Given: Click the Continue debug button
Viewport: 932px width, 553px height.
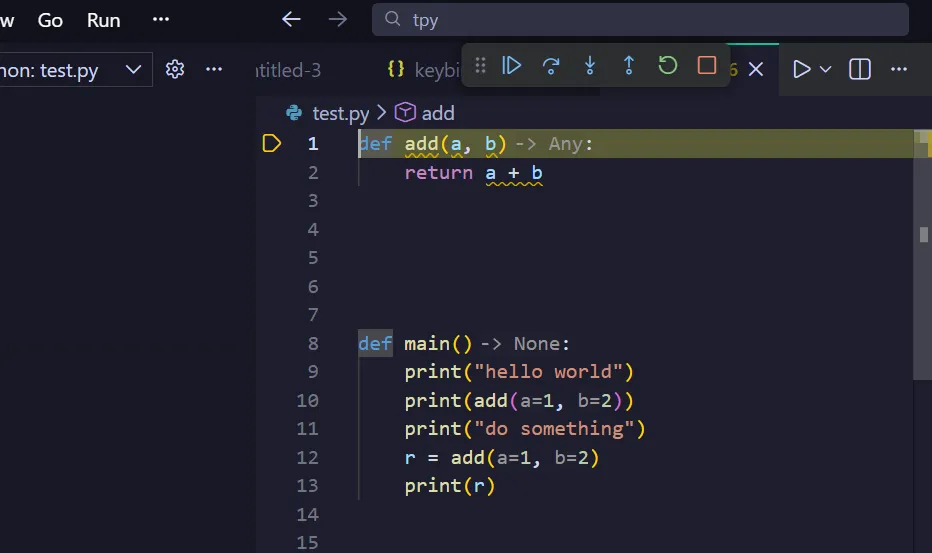Looking at the screenshot, I should click(511, 65).
